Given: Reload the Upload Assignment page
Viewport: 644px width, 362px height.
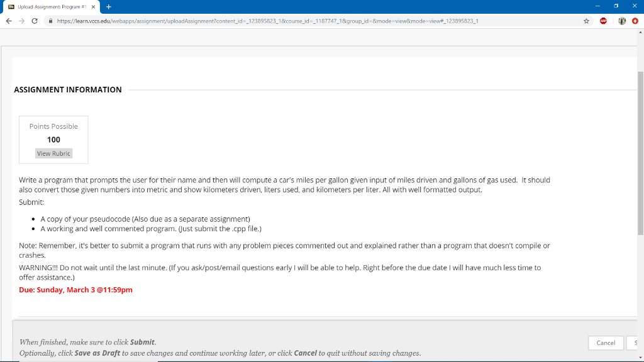Looking at the screenshot, I should point(35,21).
